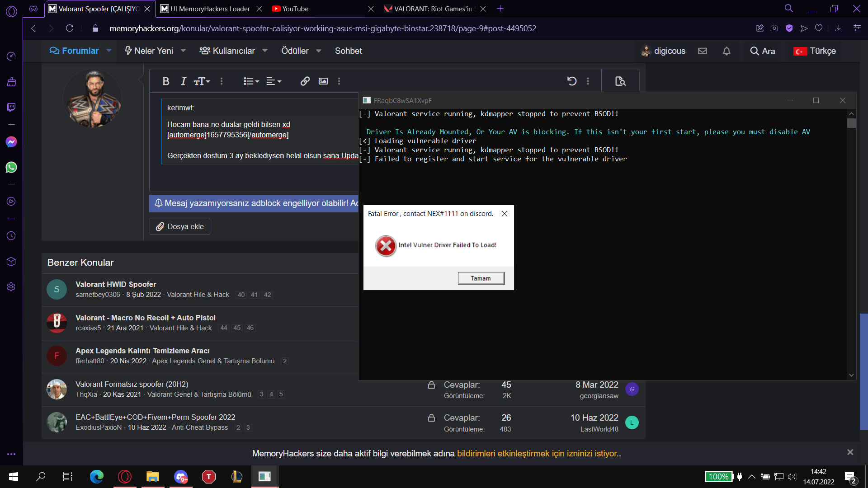Open the Sohbet chat link
Viewport: 868px width, 488px height.
pyautogui.click(x=348, y=51)
